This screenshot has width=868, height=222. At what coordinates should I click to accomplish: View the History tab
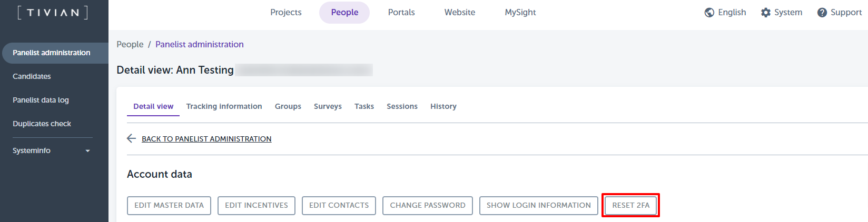point(443,106)
